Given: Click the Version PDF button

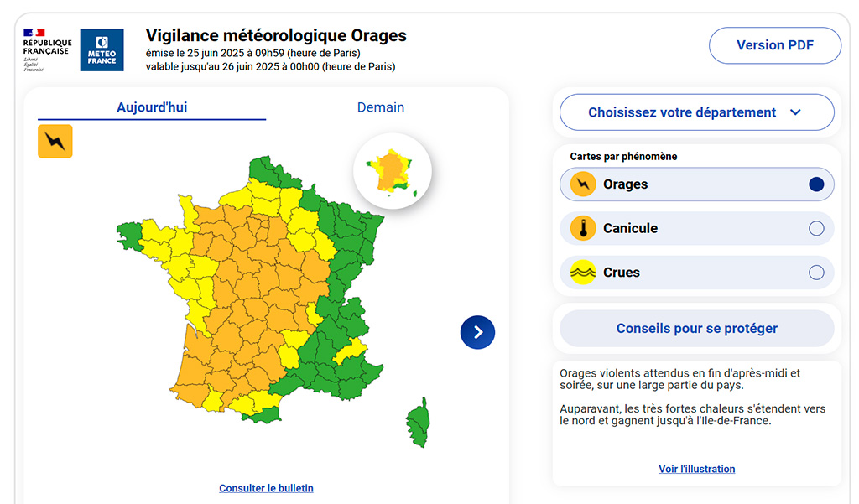Looking at the screenshot, I should coord(774,45).
